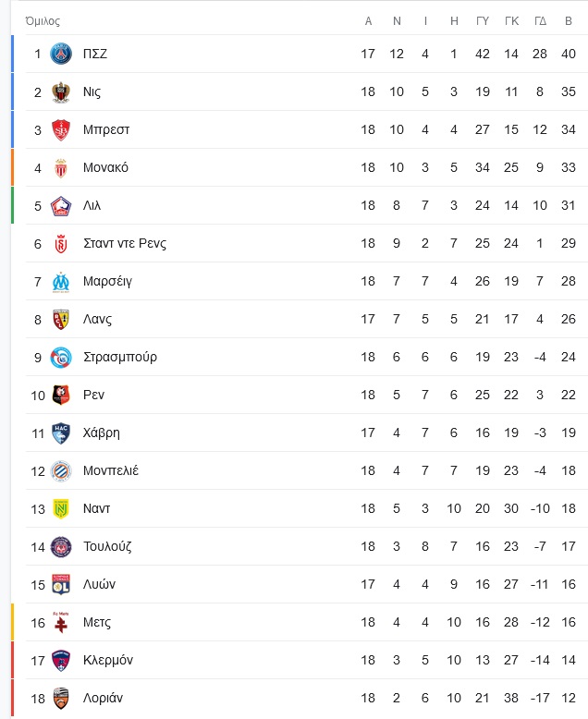Select the Lens club crest

(60, 319)
